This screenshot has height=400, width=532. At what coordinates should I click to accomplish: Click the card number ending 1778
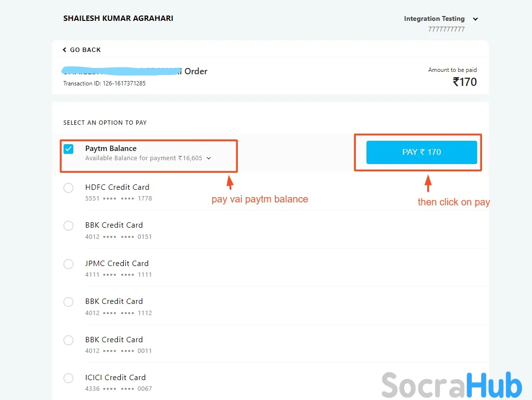[118, 199]
